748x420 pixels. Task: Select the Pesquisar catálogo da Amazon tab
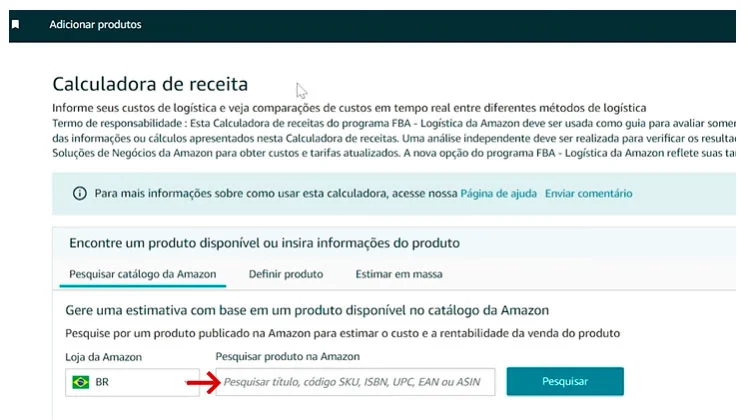tap(143, 274)
